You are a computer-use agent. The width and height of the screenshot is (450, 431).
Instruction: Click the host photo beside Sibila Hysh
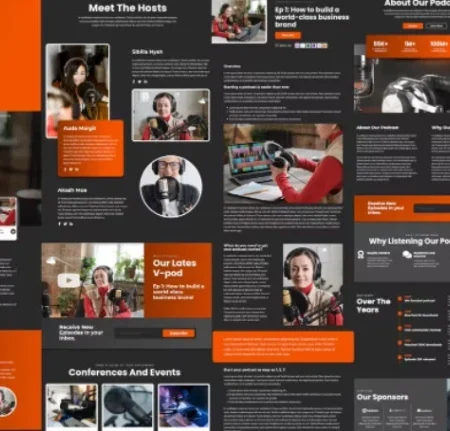[x=171, y=115]
